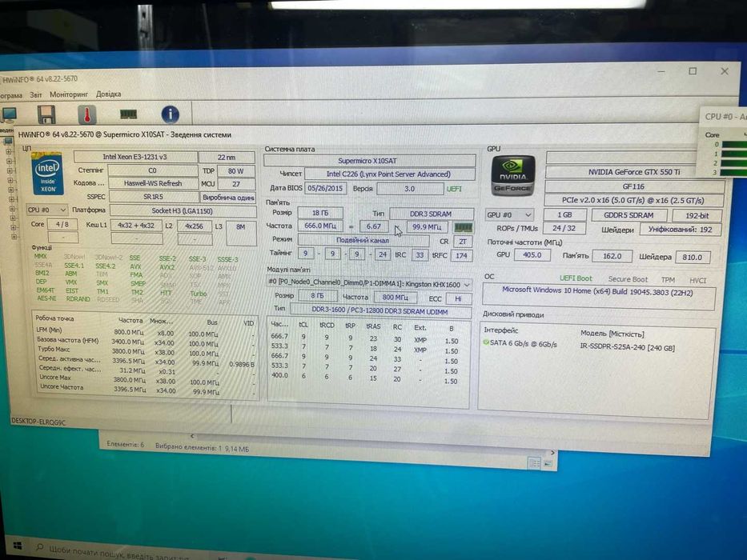Open the GPU #0 selector dropdown
Viewport: 747px width, 560px height.
(x=508, y=214)
